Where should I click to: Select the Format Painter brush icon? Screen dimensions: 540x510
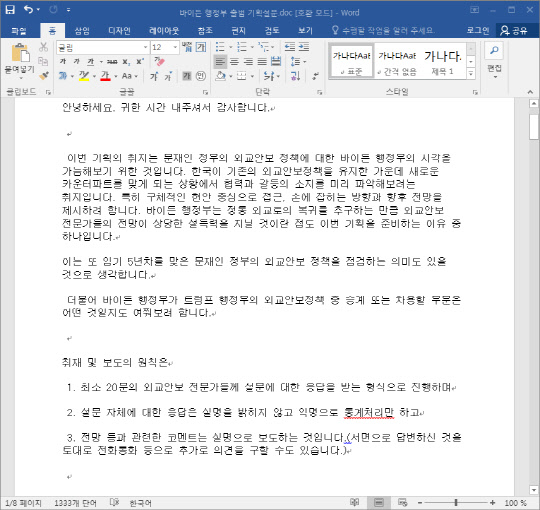[x=44, y=76]
